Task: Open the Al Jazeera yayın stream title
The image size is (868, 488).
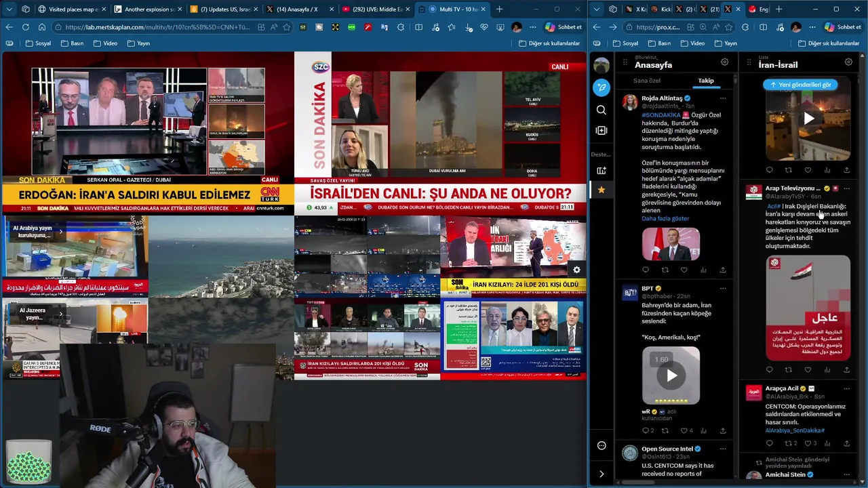Action: [34, 313]
